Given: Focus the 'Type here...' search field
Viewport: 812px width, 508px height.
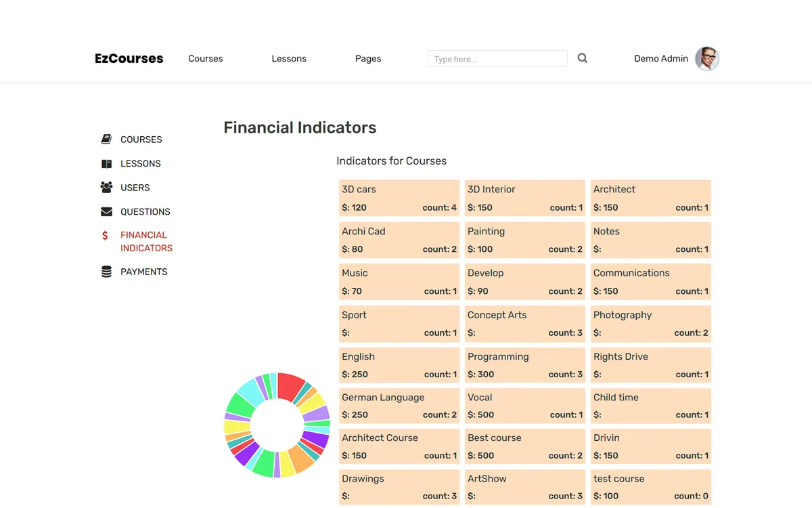Looking at the screenshot, I should point(498,59).
